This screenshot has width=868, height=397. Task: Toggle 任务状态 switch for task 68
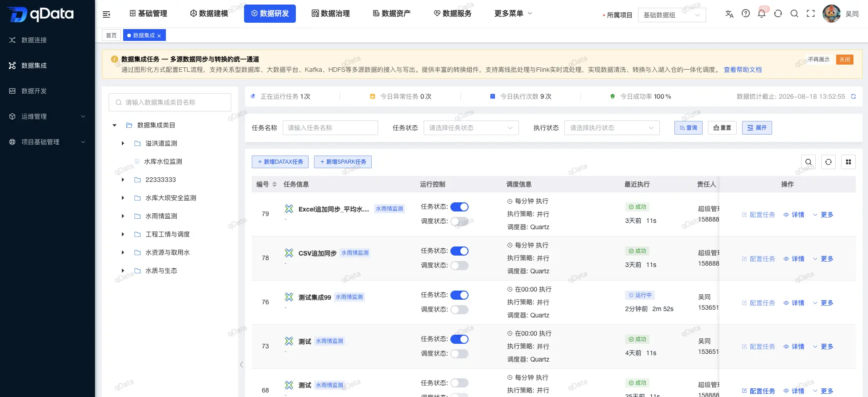click(x=459, y=383)
